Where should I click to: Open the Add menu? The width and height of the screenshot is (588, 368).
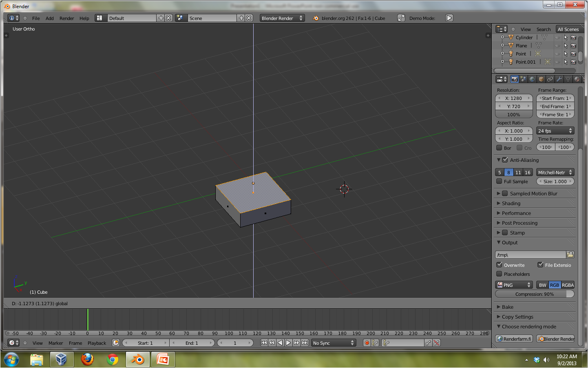tap(50, 18)
